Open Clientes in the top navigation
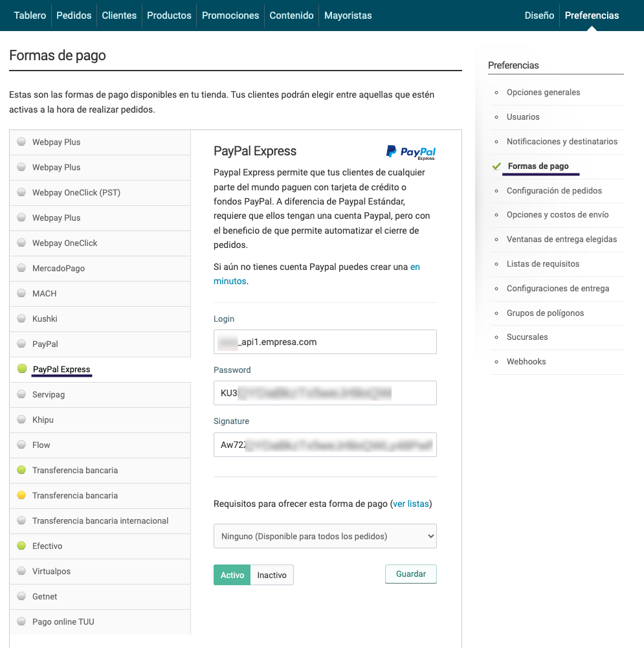 tap(119, 16)
